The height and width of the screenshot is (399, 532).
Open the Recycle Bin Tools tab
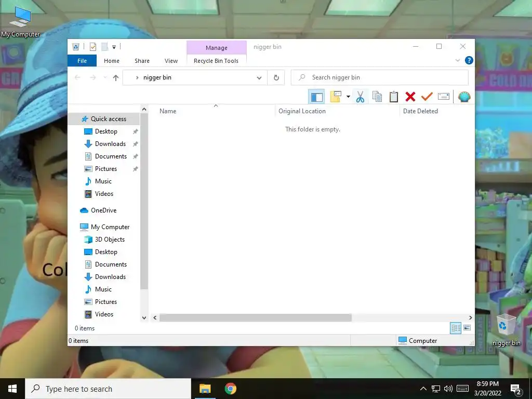tap(216, 61)
